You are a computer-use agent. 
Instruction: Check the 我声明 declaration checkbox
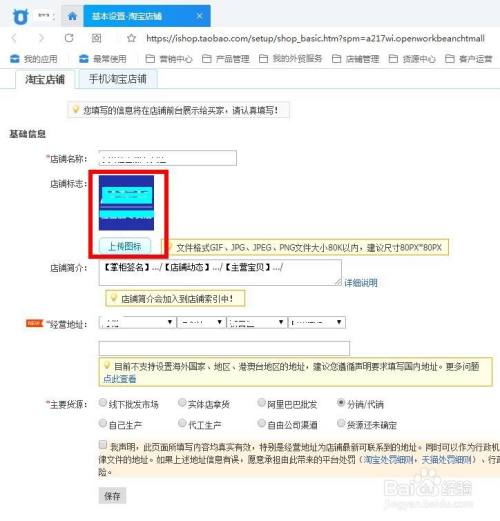tap(103, 445)
